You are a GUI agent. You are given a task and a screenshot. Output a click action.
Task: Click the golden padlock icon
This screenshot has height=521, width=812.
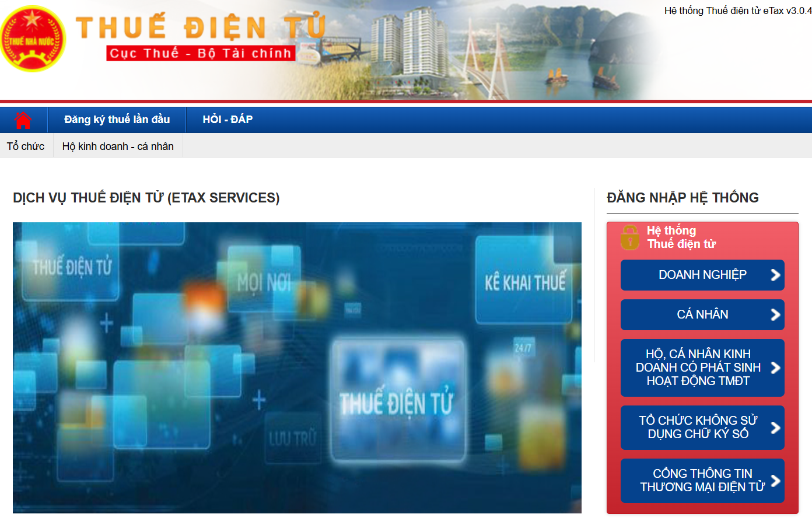click(x=630, y=237)
